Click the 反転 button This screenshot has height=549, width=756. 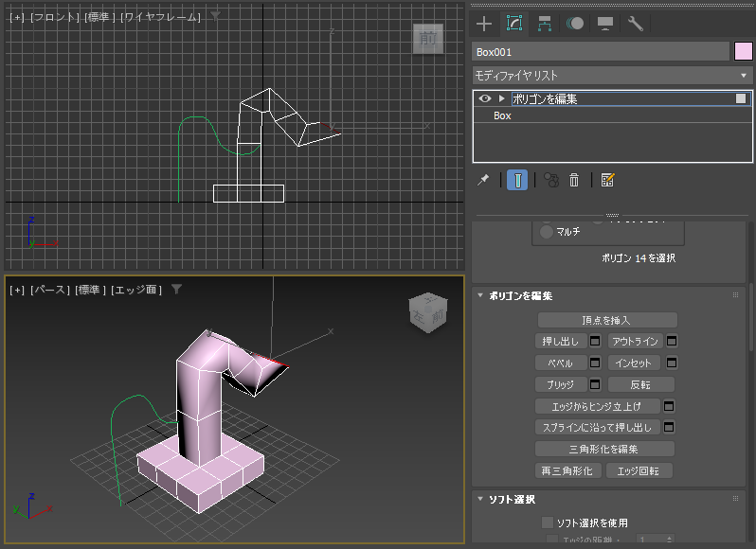click(640, 384)
